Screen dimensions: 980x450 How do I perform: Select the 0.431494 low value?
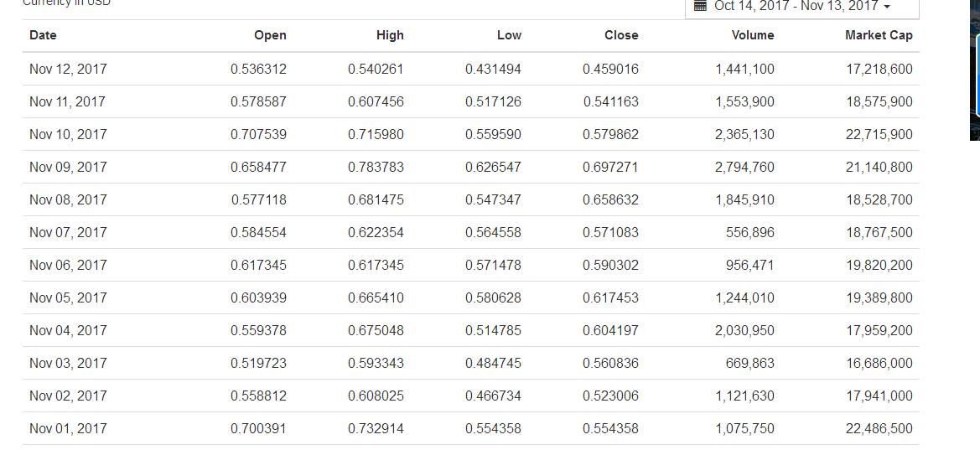tap(493, 69)
